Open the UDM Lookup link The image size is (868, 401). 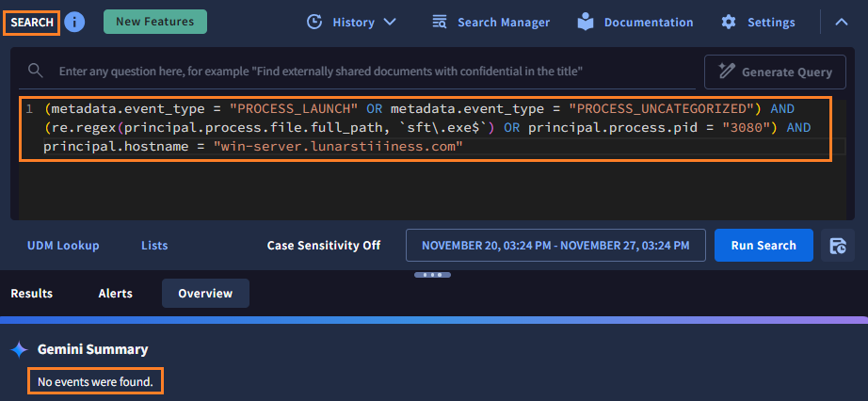[63, 245]
